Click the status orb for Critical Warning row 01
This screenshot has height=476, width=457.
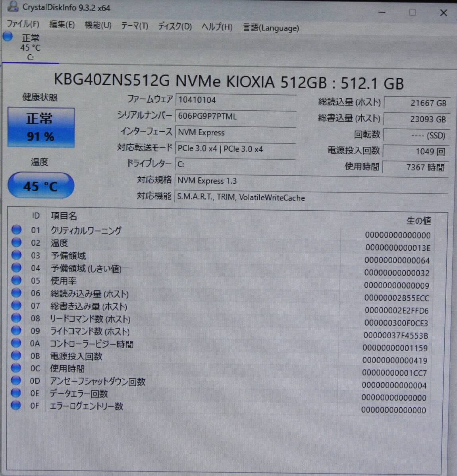(x=16, y=230)
